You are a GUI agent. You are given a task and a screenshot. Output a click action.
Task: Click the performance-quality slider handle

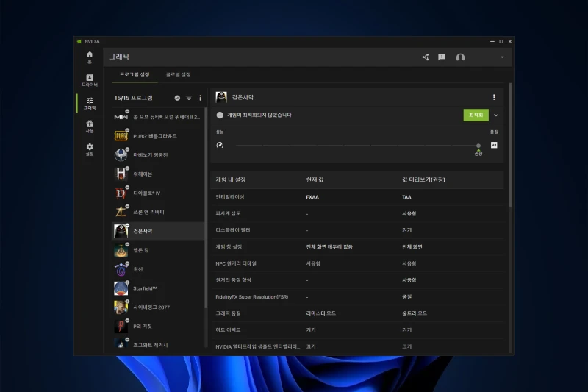tap(478, 146)
